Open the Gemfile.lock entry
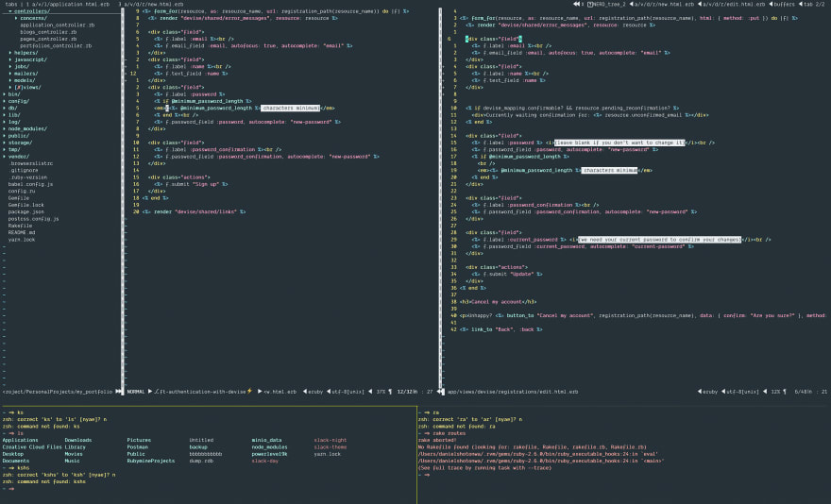 (26, 205)
